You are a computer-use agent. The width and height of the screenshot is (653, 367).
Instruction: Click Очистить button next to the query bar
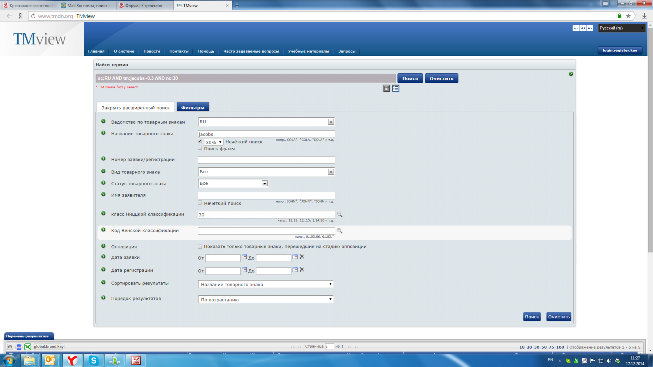(x=441, y=78)
